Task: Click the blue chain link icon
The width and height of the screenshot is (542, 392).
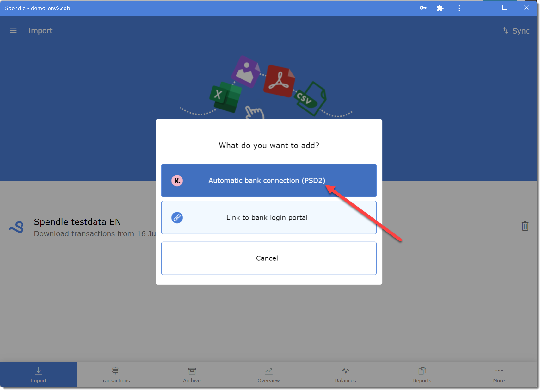Action: (177, 218)
